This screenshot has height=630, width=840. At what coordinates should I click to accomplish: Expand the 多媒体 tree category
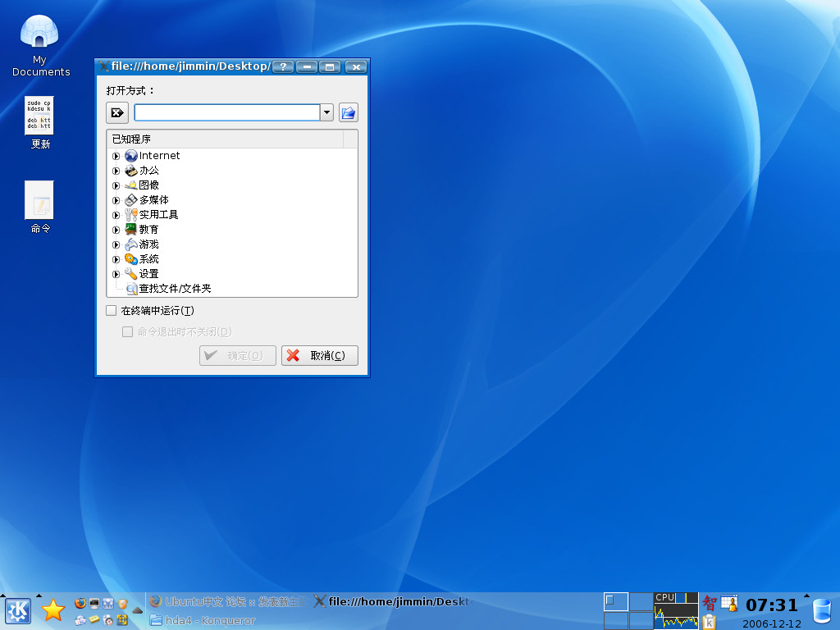(x=116, y=200)
